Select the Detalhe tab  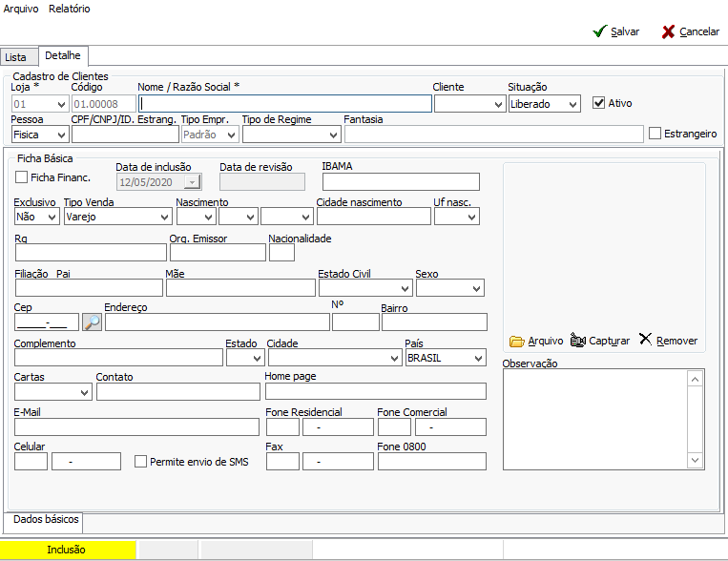[x=63, y=55]
